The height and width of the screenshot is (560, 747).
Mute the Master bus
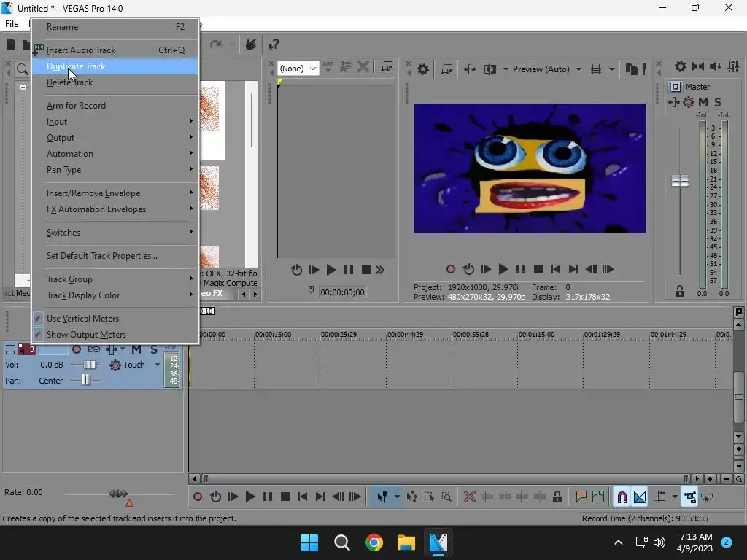pyautogui.click(x=703, y=102)
